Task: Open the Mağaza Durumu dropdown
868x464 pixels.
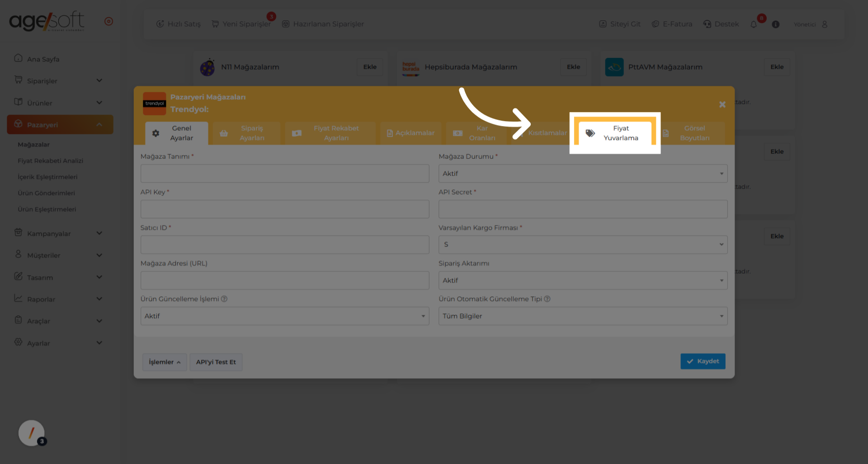Action: 583,173
